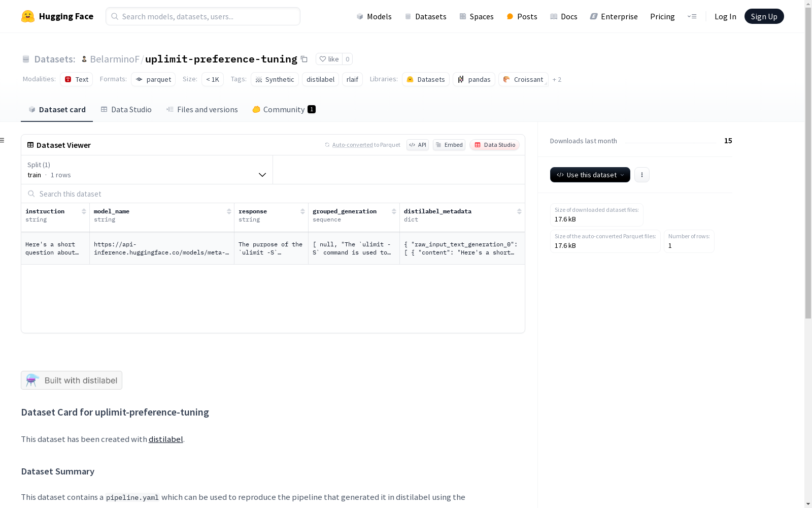The height and width of the screenshot is (508, 812).
Task: Focus the top search models input
Action: click(203, 16)
